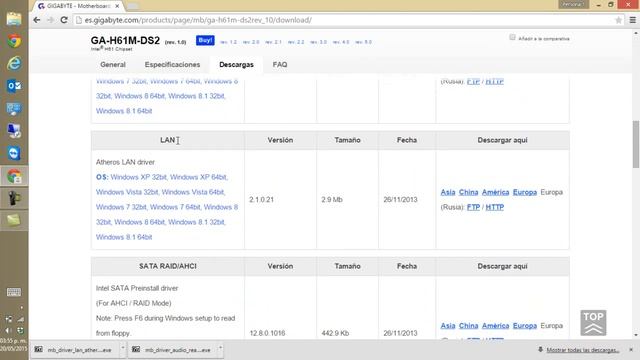This screenshot has height=360, width=640.
Task: Select the active Chrome window taskbar icon
Action: (x=14, y=176)
